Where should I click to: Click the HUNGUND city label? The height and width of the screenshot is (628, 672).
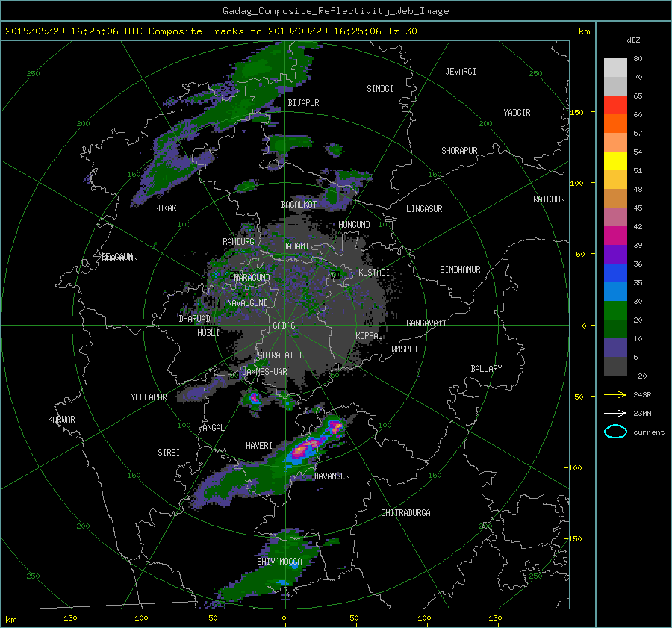(x=354, y=224)
